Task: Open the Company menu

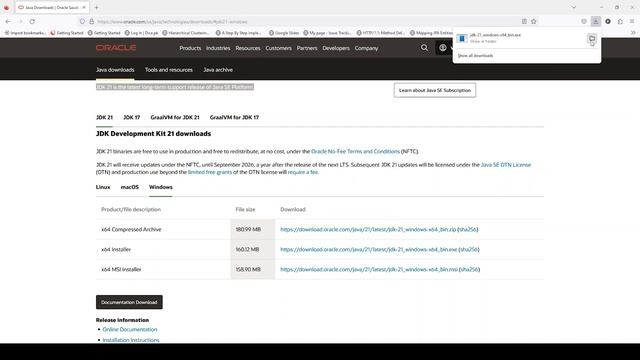Action: click(366, 48)
